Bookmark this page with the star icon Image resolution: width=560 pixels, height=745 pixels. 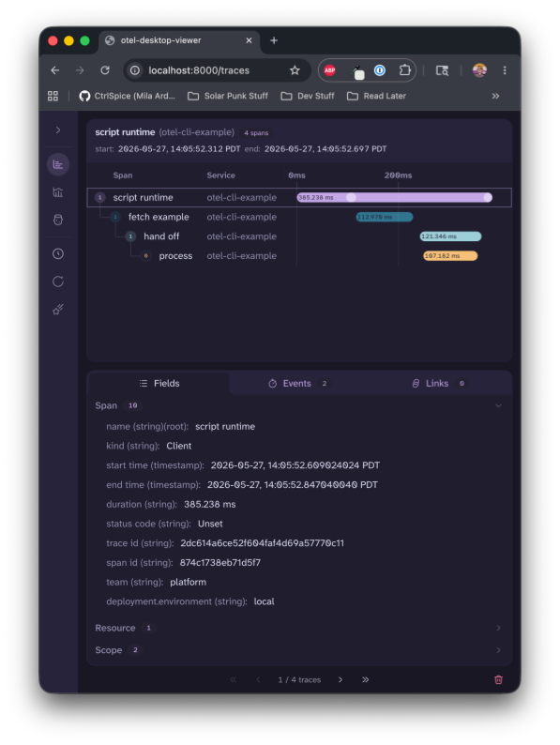(295, 70)
